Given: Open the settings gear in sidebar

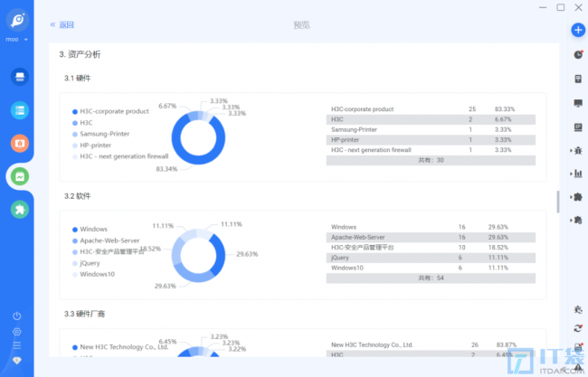Looking at the screenshot, I should [17, 331].
